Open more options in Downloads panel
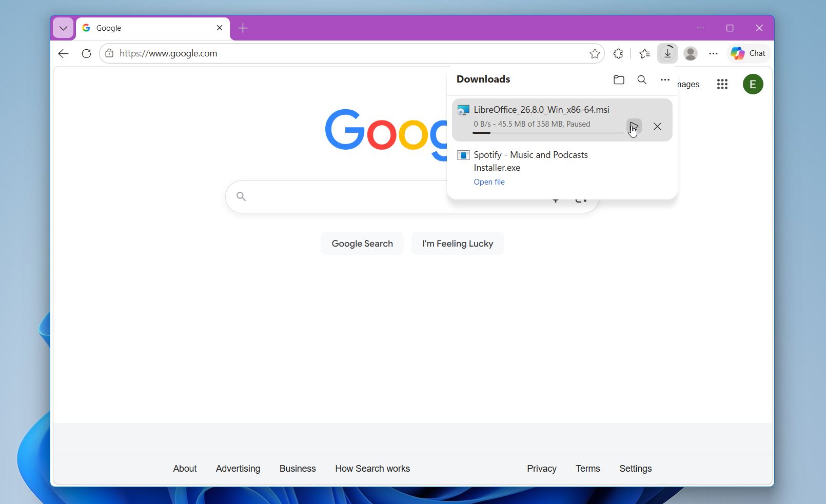 pos(665,79)
